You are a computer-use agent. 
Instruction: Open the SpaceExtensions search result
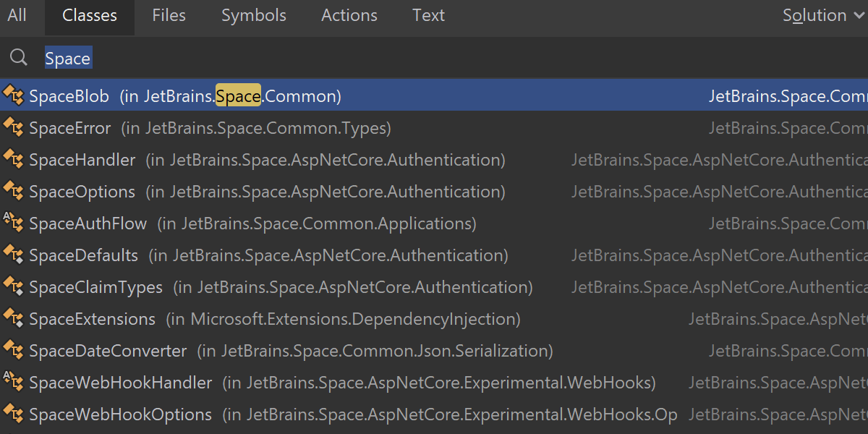(93, 319)
